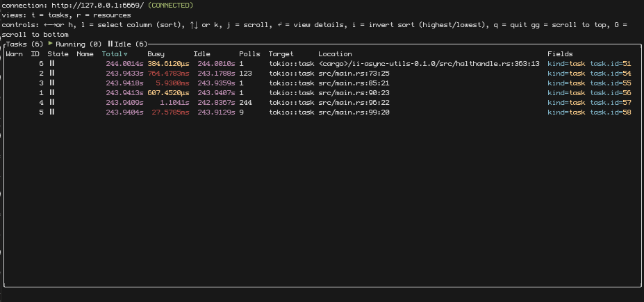
Task: Click the ID cell showing 6
Action: pyautogui.click(x=41, y=64)
